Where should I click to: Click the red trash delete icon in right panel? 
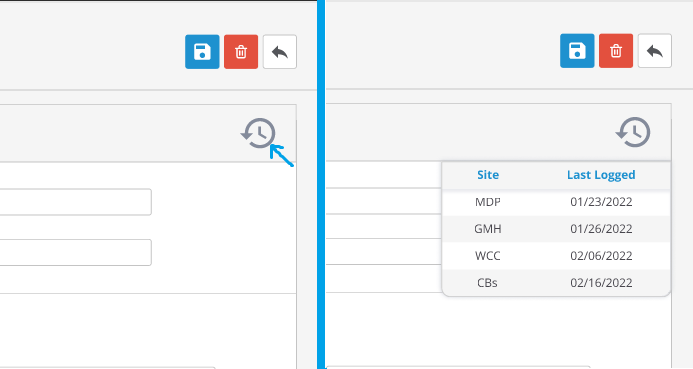[616, 51]
